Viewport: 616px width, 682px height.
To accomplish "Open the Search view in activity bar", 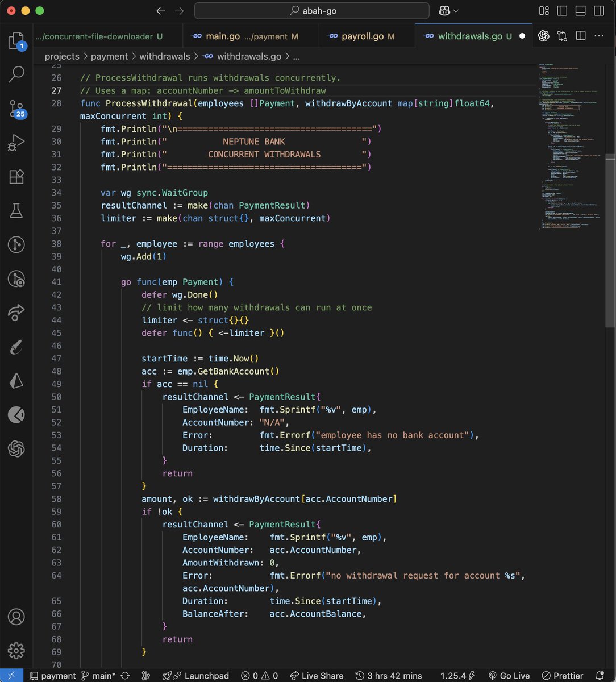I will click(16, 73).
